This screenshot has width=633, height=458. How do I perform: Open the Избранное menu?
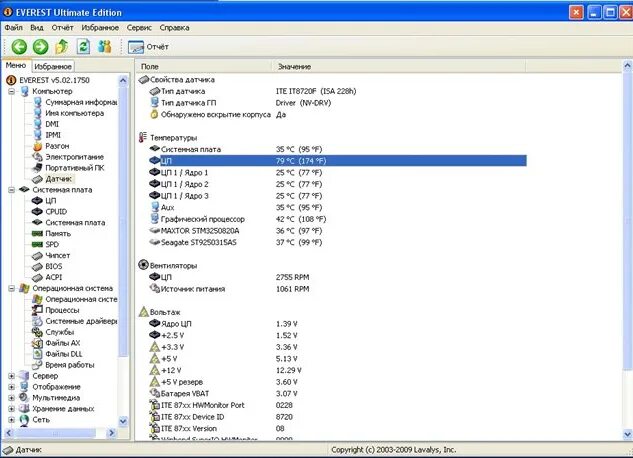pos(100,28)
